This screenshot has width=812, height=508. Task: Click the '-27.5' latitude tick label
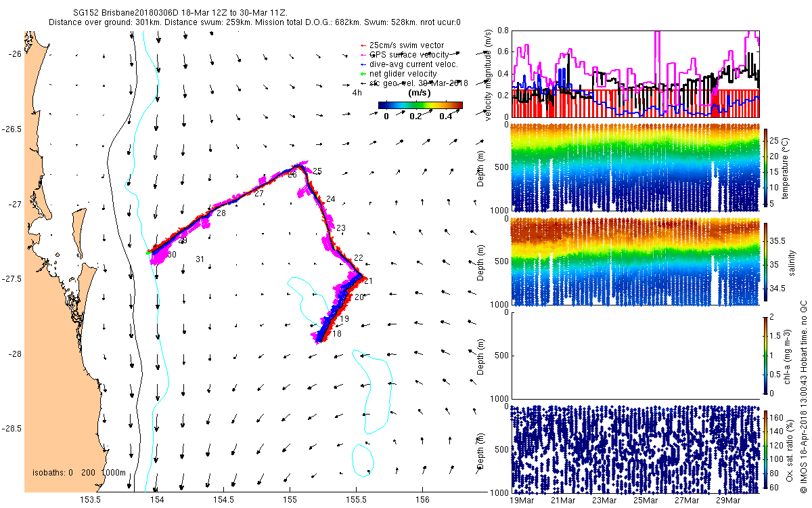[11, 279]
